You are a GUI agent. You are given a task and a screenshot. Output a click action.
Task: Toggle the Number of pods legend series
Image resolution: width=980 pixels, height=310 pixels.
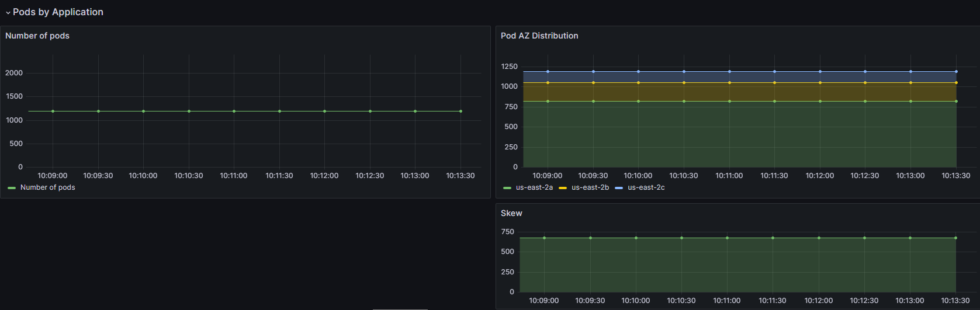point(47,187)
